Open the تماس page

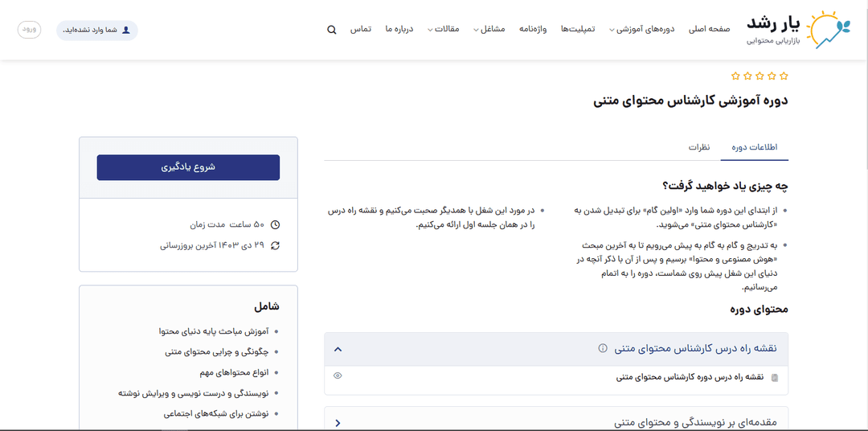(360, 30)
